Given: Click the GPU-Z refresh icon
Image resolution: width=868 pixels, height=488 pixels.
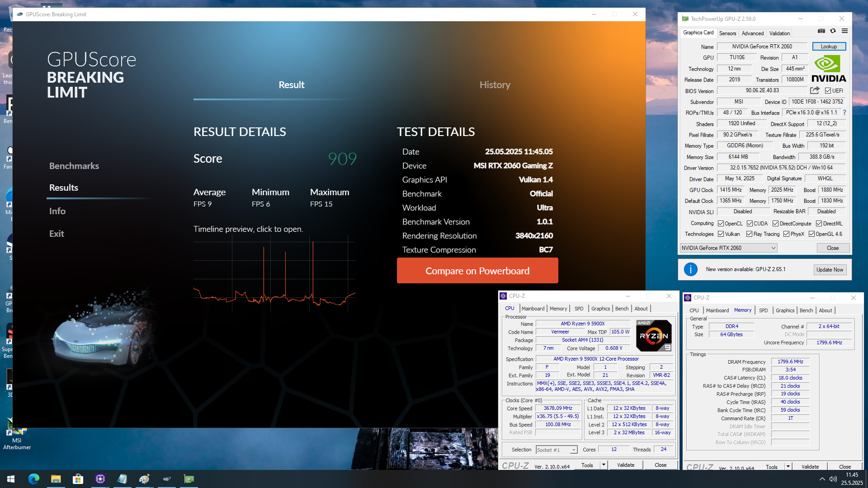Looking at the screenshot, I should 833,31.
